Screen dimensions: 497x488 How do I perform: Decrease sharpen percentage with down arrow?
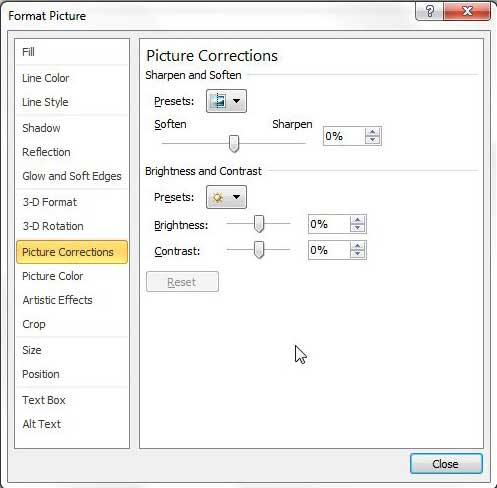click(x=372, y=140)
